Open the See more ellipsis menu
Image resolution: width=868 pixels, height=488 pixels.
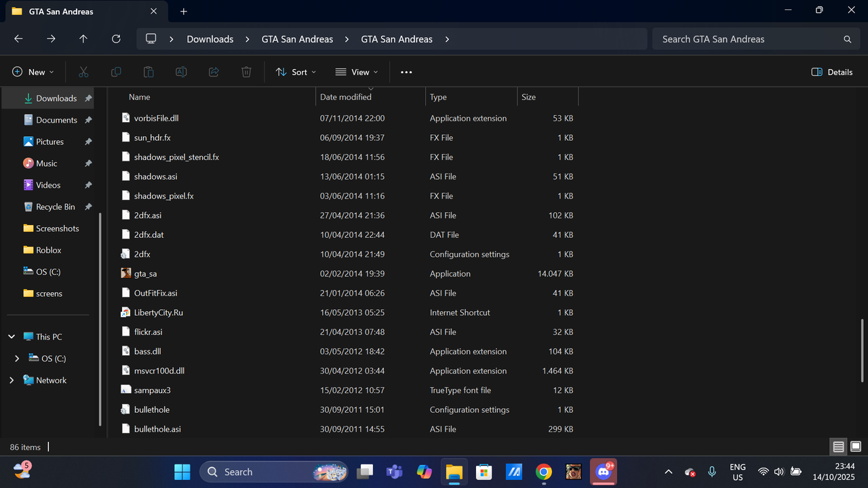click(x=406, y=72)
